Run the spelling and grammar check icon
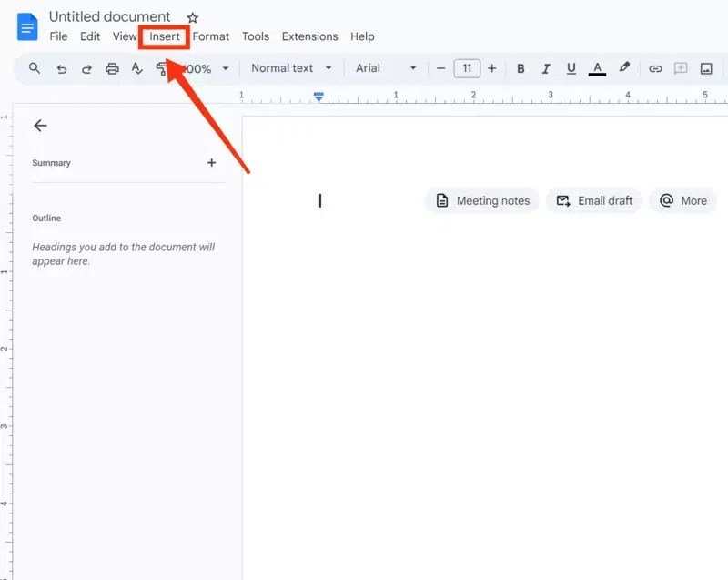The width and height of the screenshot is (728, 580). pyautogui.click(x=137, y=68)
